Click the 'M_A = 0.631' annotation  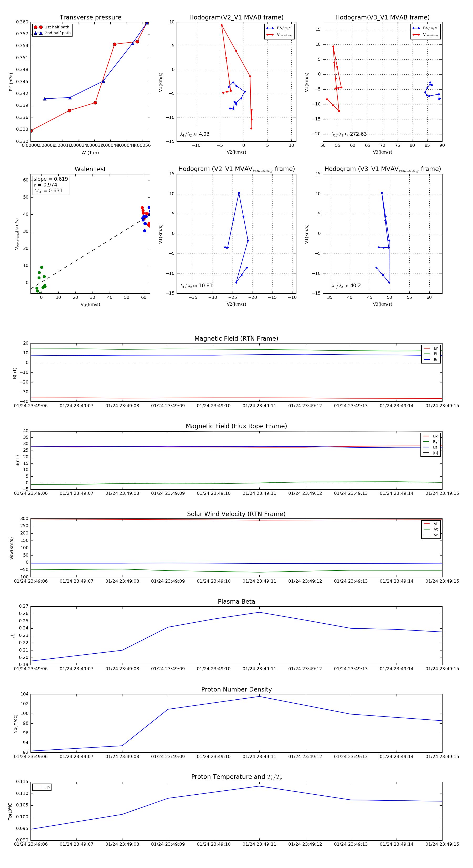(48, 191)
